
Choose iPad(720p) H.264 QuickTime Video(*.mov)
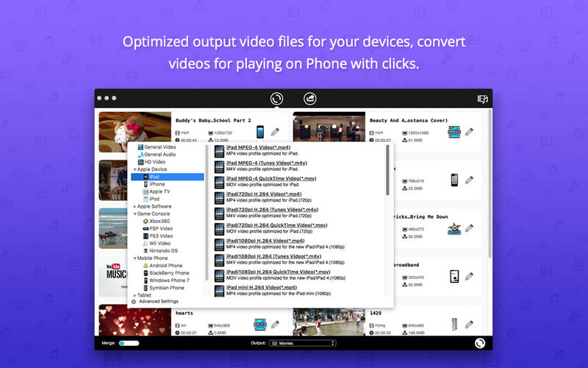(x=276, y=225)
